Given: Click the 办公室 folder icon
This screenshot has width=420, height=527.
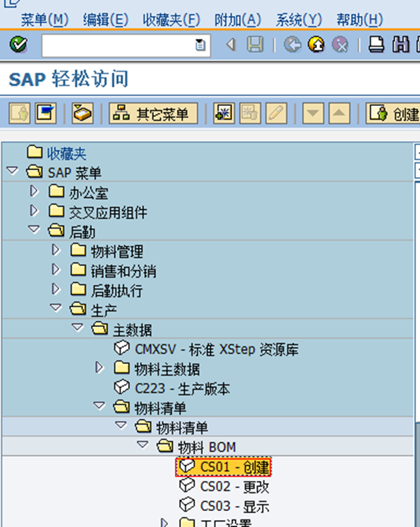Looking at the screenshot, I should click(x=56, y=191).
